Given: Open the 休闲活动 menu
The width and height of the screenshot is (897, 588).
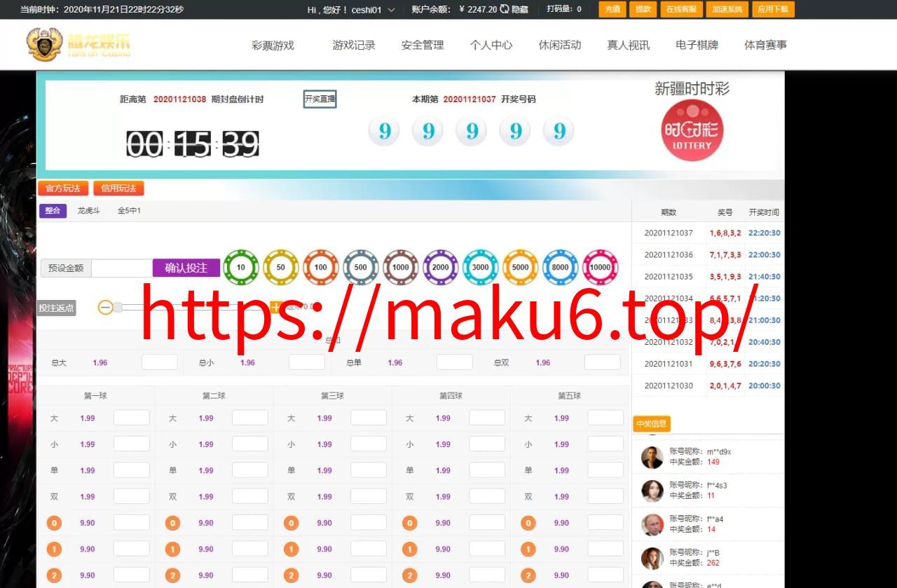Looking at the screenshot, I should click(x=560, y=45).
